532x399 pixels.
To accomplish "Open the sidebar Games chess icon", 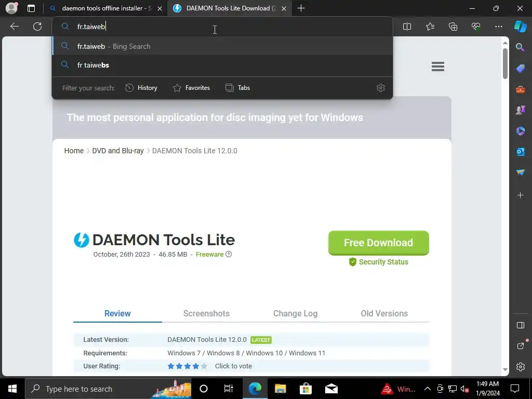I will click(520, 110).
